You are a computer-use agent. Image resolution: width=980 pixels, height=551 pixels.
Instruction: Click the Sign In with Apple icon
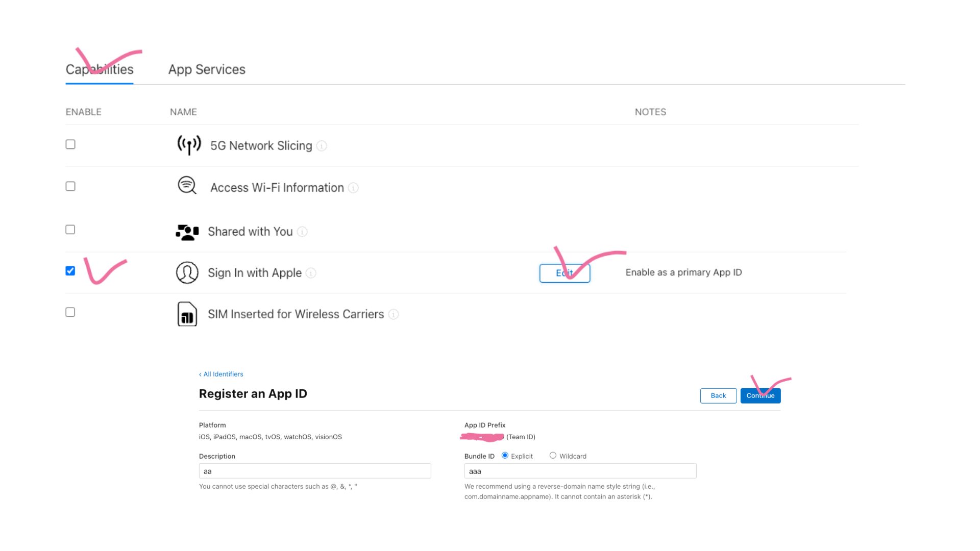tap(187, 273)
